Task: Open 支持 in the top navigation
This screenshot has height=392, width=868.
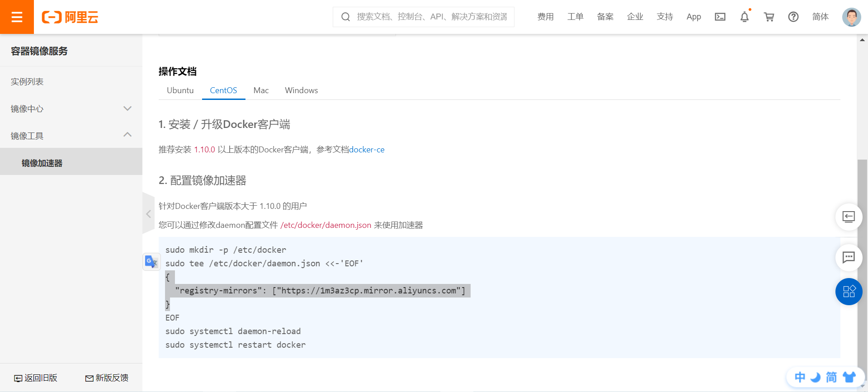Action: coord(665,17)
